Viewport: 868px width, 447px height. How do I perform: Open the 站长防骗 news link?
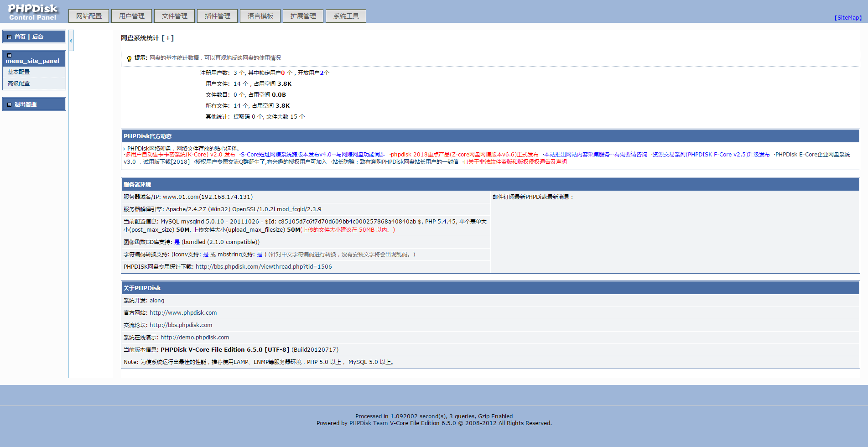click(x=395, y=162)
